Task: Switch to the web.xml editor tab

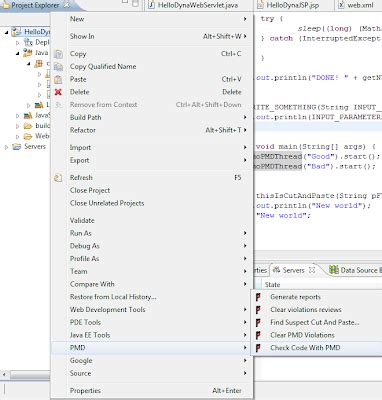Action: 359,5
